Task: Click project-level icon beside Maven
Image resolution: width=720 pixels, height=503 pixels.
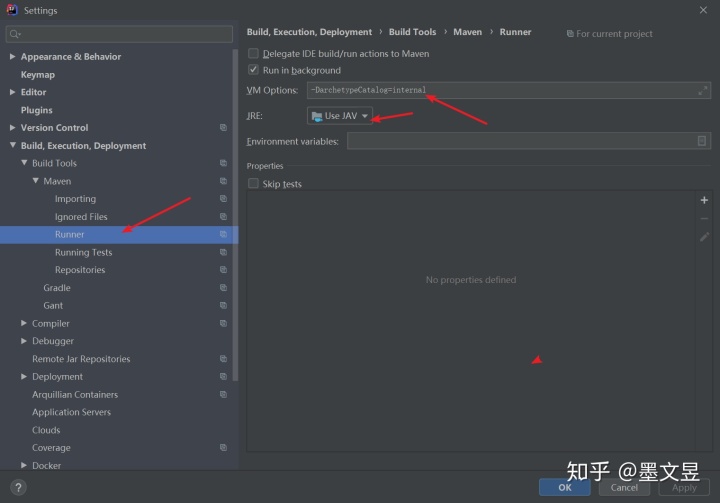Action: [x=223, y=181]
